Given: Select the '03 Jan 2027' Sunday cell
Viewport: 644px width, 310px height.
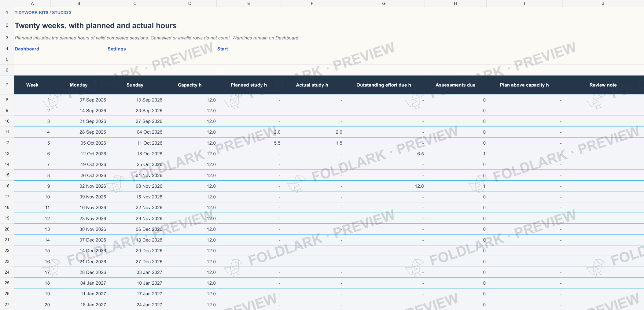Looking at the screenshot, I should click(135, 272).
